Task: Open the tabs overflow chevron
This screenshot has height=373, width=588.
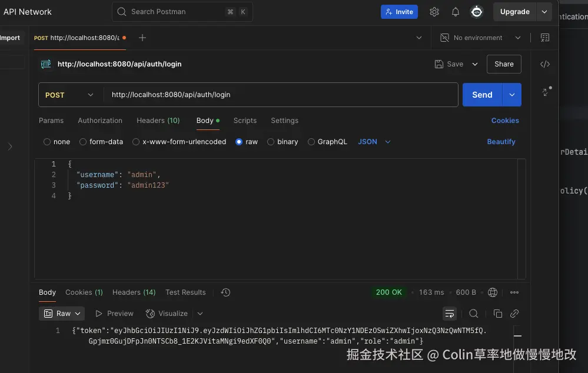Action: pyautogui.click(x=419, y=38)
